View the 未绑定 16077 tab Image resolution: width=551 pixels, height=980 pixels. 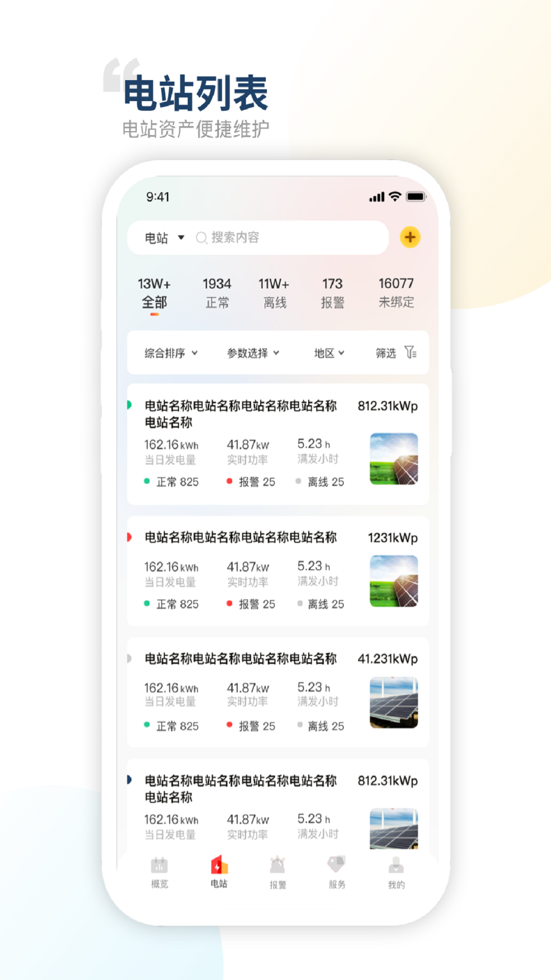[x=396, y=293]
